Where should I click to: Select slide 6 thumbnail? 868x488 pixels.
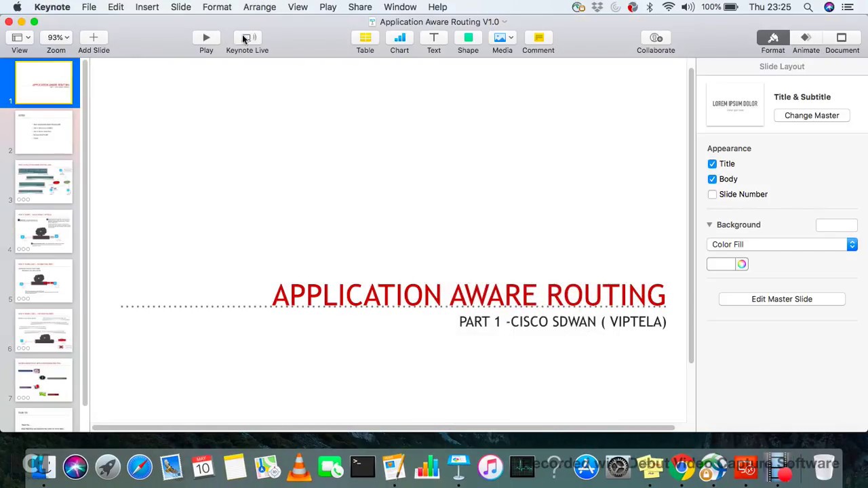[x=44, y=331]
